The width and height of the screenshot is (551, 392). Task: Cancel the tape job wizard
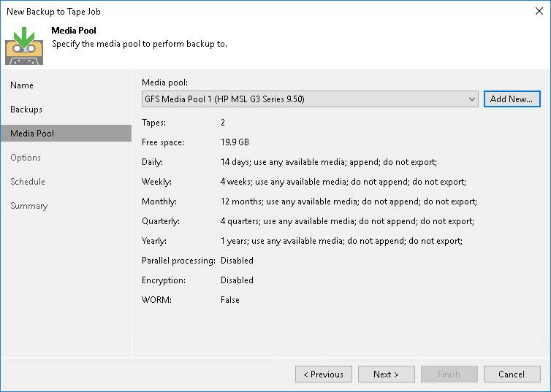[x=512, y=374]
